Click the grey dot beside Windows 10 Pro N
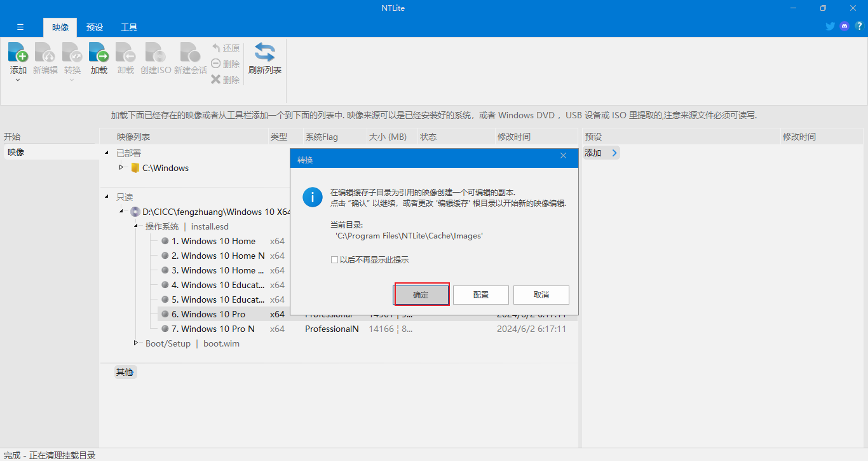This screenshot has height=461, width=868. pyautogui.click(x=165, y=329)
